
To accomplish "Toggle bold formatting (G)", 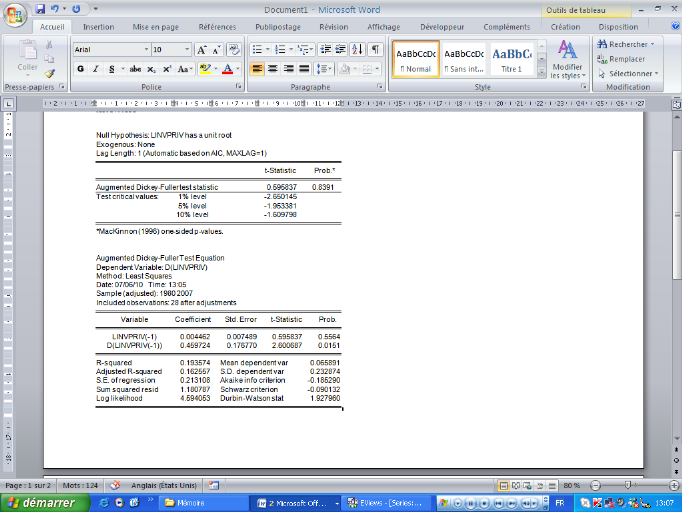I will click(x=81, y=69).
